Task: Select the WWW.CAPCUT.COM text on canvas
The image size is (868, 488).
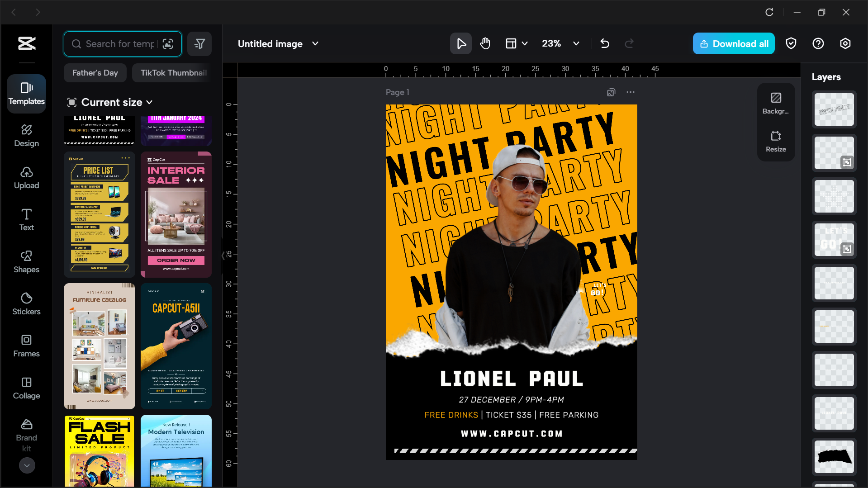Action: click(512, 434)
